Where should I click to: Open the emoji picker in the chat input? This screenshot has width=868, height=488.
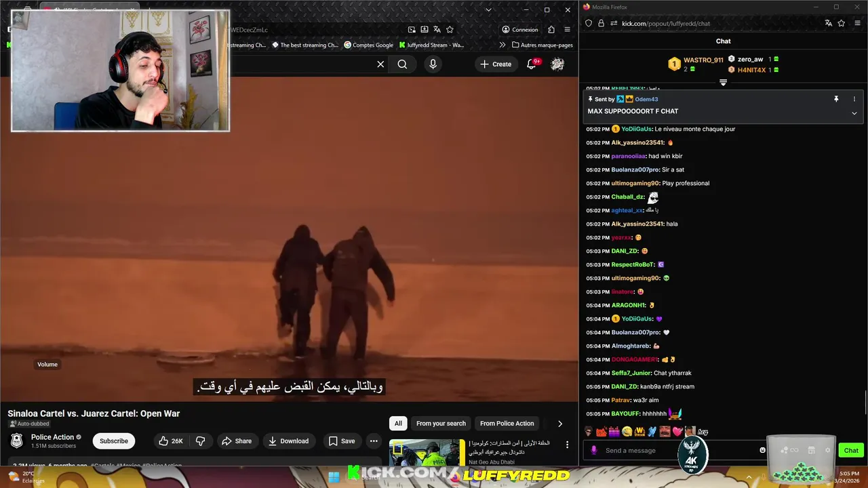762,450
